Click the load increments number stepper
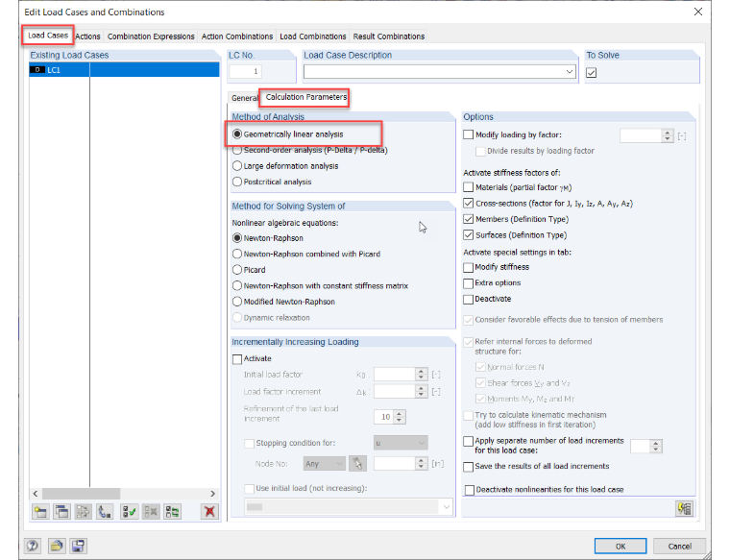The height and width of the screenshot is (560, 730). pyautogui.click(x=656, y=446)
